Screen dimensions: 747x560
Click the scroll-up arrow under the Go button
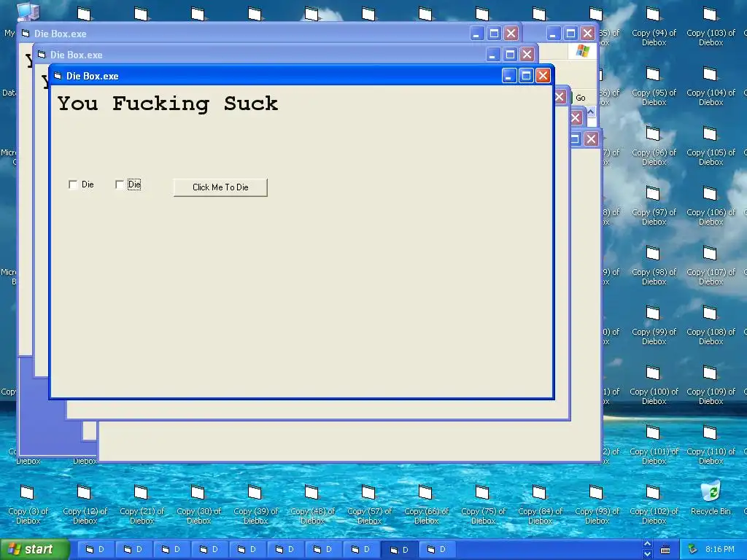point(591,112)
